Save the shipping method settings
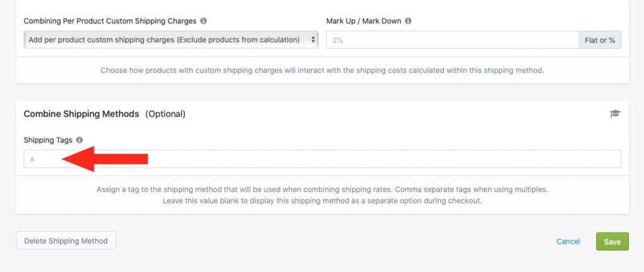644x272 pixels. pos(612,242)
